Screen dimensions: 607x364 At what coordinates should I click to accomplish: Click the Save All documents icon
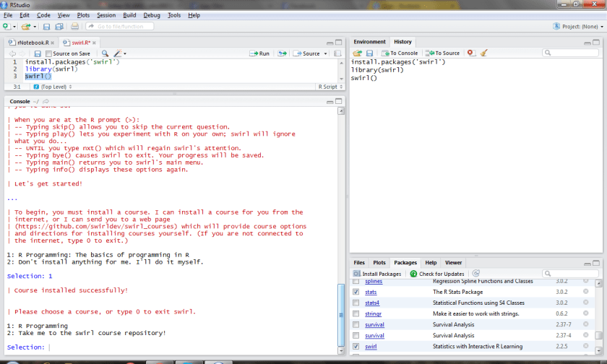point(59,26)
